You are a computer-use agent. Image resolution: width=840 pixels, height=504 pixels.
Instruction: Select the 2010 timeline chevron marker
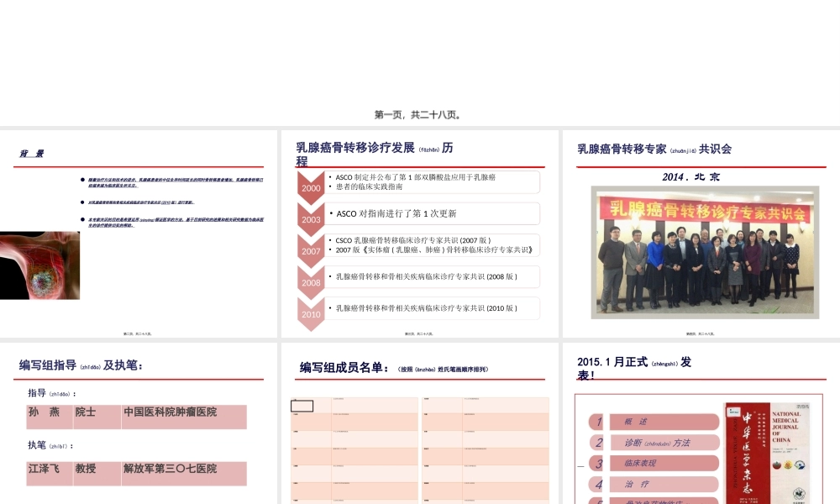tap(311, 313)
